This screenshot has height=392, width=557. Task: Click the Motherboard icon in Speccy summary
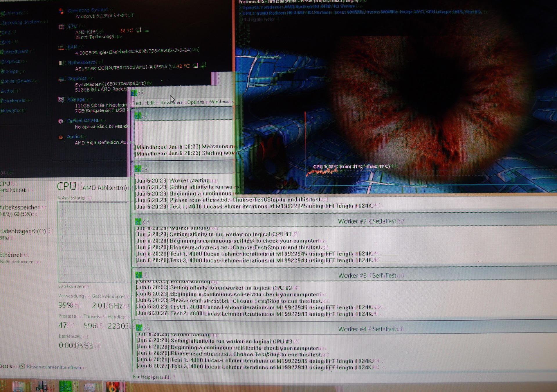tap(61, 63)
